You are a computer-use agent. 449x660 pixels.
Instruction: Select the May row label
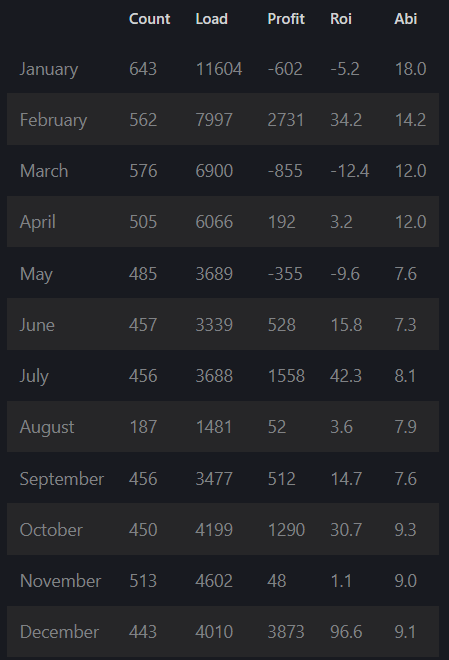coord(36,274)
